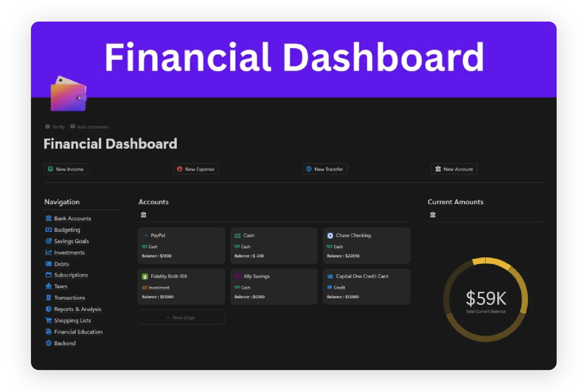Open the PayPal account card

pyautogui.click(x=181, y=245)
